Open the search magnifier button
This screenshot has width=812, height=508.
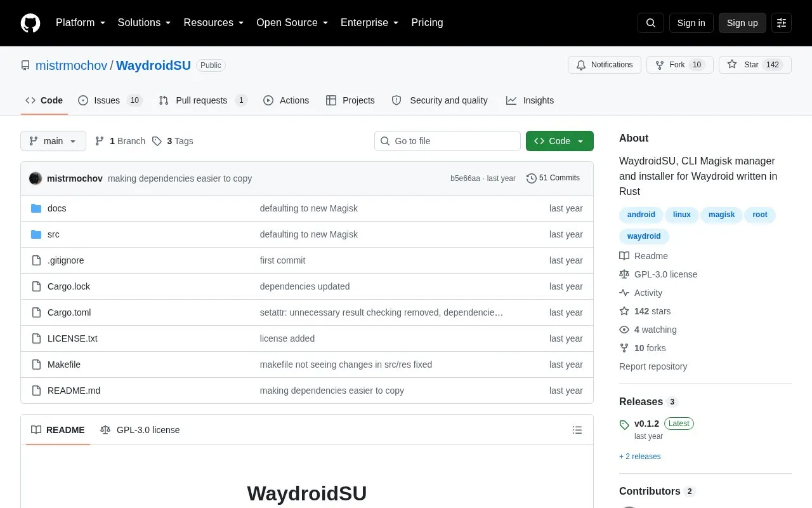tap(651, 23)
